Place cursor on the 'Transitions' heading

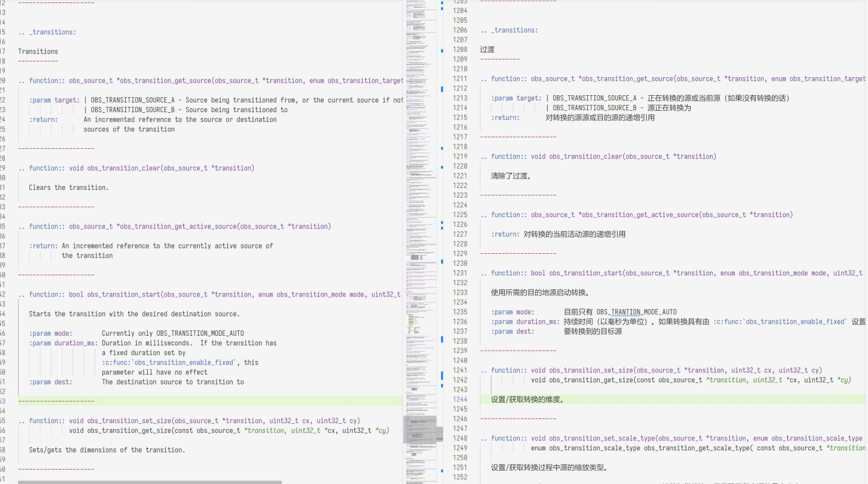38,51
